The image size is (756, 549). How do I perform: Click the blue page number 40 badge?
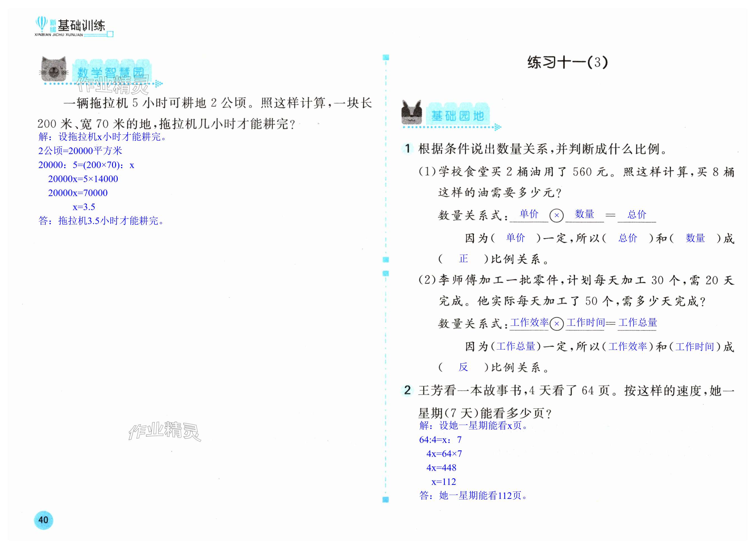tap(43, 520)
